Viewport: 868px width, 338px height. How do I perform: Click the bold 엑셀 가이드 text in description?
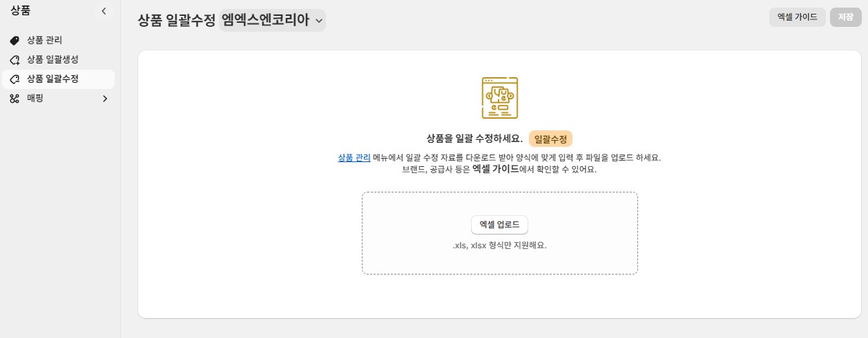pos(496,168)
